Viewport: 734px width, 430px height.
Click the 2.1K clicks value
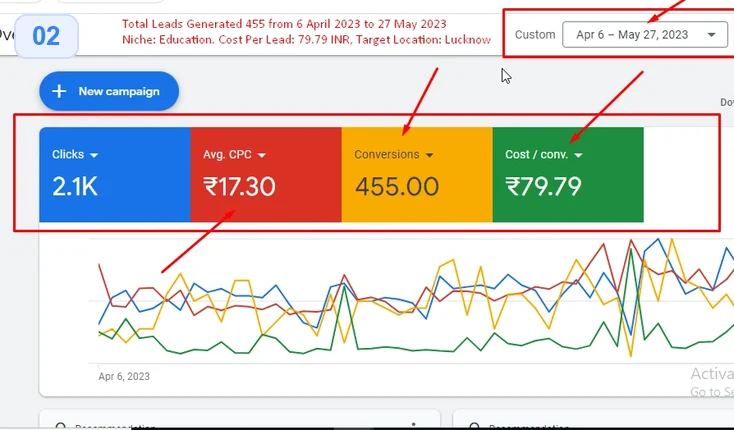(x=75, y=187)
